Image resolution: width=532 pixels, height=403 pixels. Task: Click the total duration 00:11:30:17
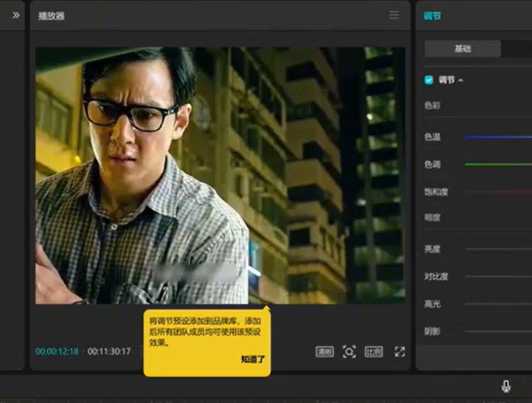click(109, 351)
